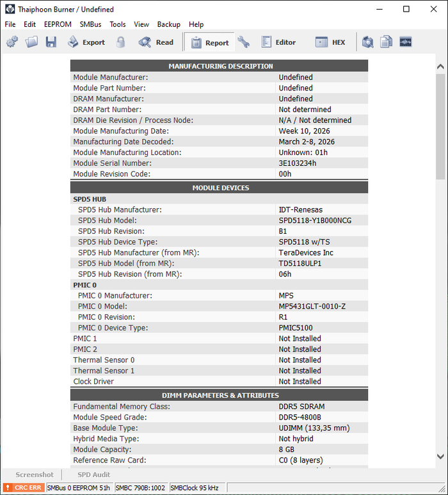Open the EEPROM menu

coord(58,24)
